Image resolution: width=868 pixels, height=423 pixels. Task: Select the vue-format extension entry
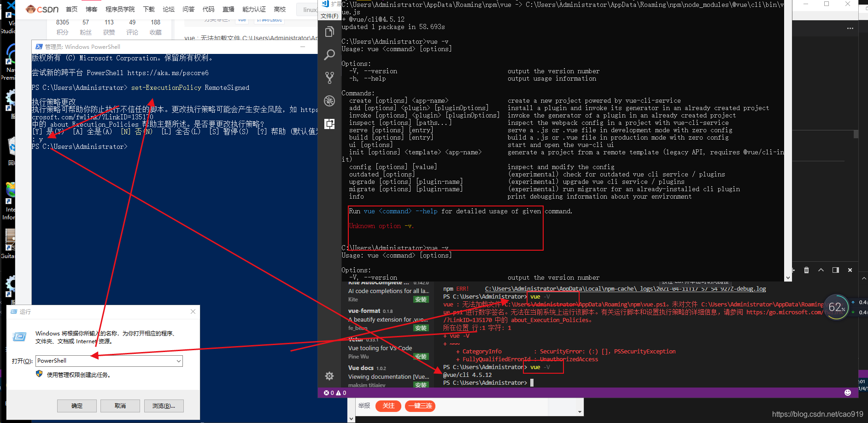click(x=388, y=319)
